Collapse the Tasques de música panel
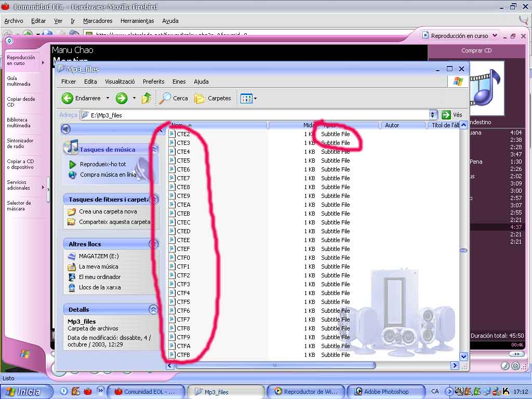Image resolution: width=532 pixels, height=399 pixels. 155,149
